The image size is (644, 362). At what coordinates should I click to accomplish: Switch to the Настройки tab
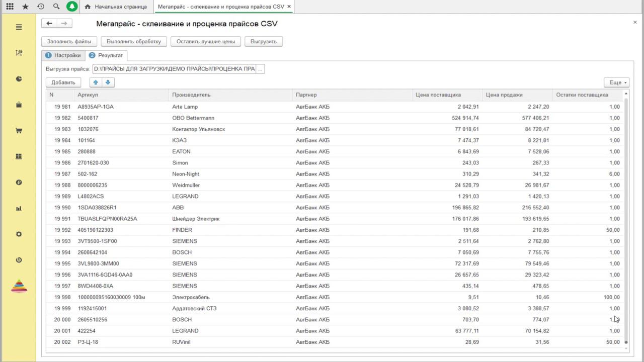click(63, 55)
